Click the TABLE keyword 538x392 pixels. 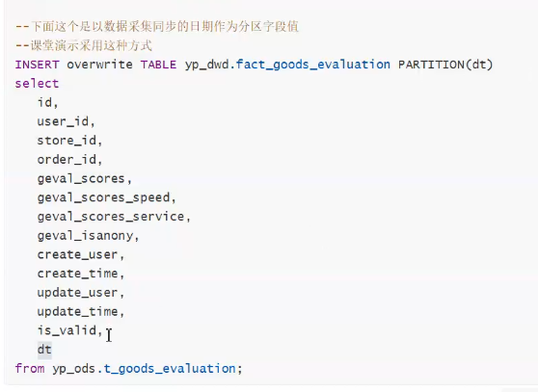(x=158, y=65)
